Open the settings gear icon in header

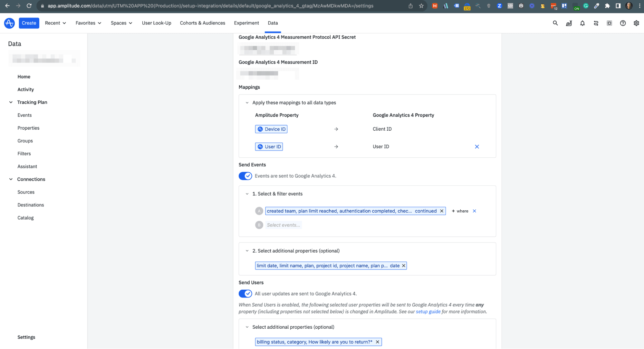tap(636, 23)
